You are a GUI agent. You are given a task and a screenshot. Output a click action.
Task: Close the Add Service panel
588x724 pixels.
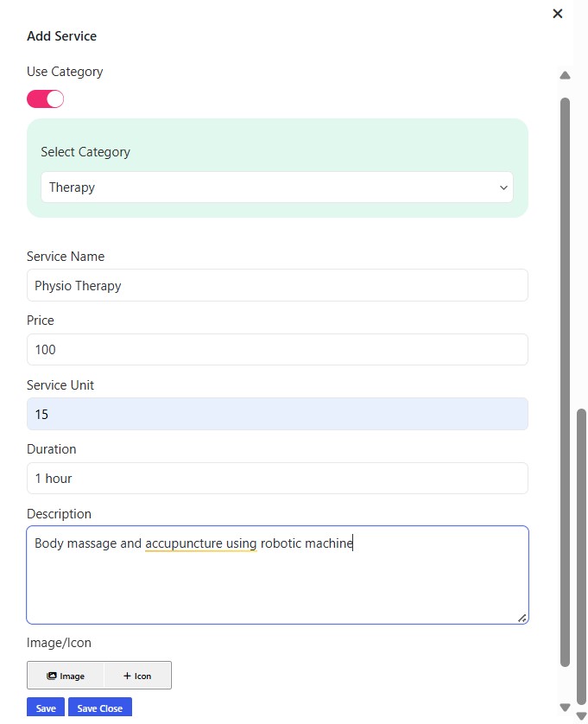[x=558, y=13]
